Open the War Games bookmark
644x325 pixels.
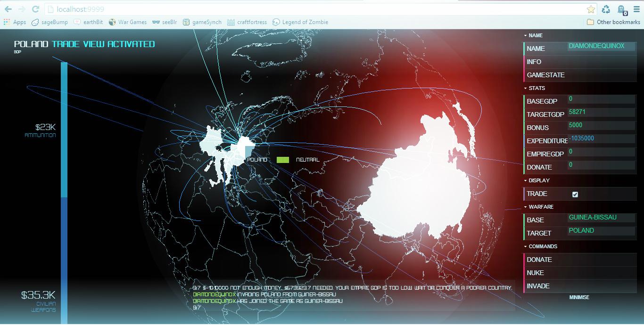128,22
